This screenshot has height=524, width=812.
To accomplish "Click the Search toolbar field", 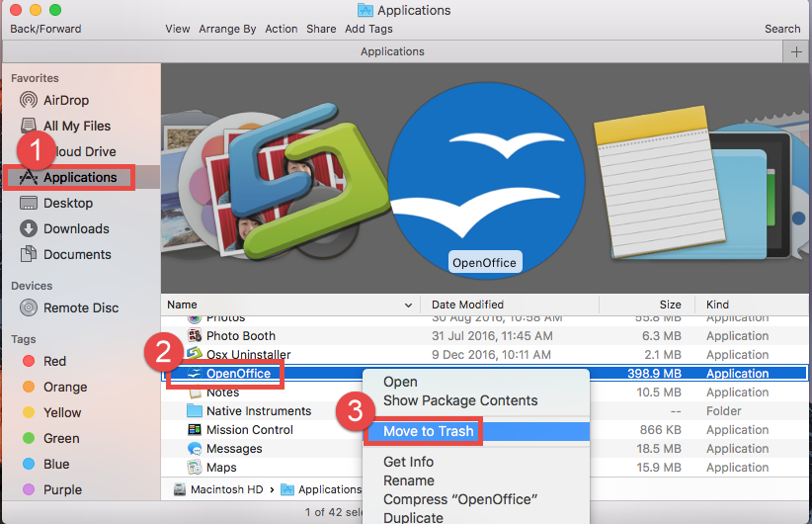I will tap(782, 29).
